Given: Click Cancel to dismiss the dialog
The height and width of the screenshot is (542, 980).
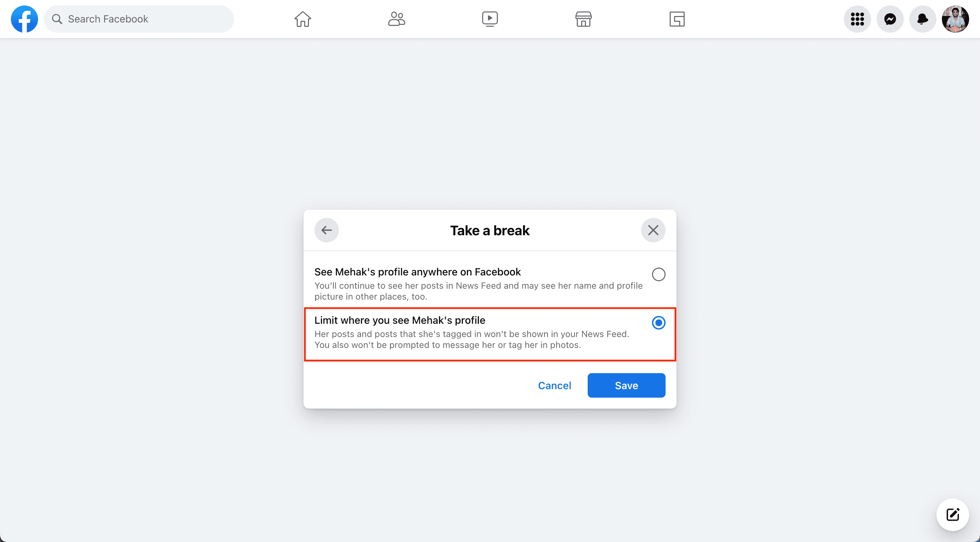Looking at the screenshot, I should [554, 385].
